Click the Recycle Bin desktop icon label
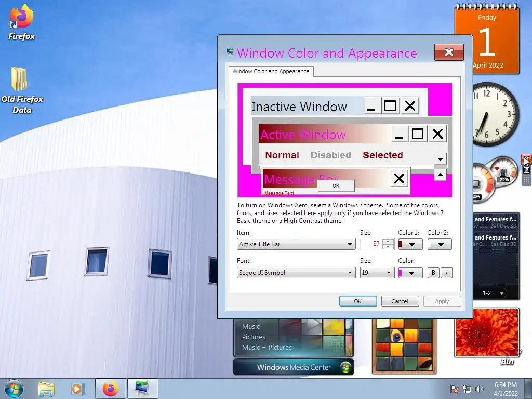Image resolution: width=532 pixels, height=399 pixels. click(507, 362)
